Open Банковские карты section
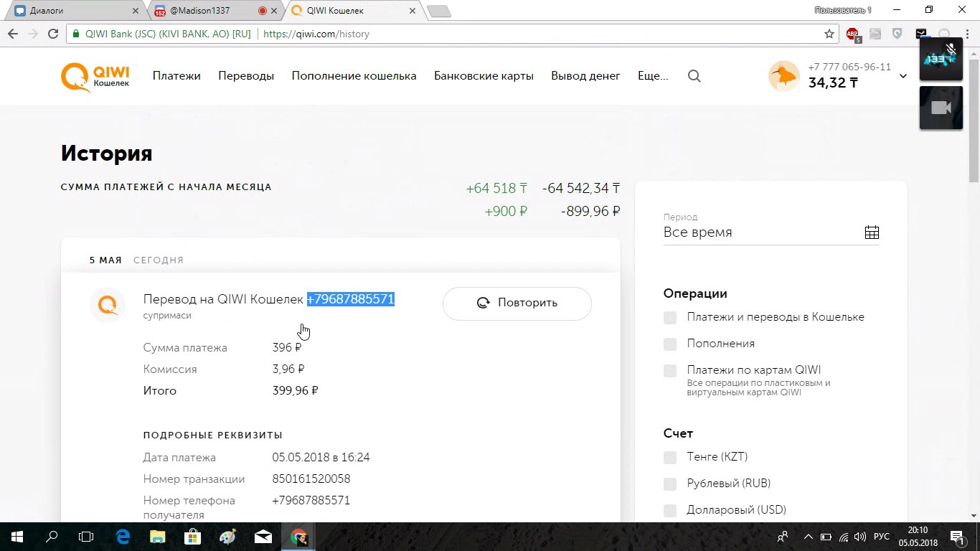This screenshot has width=980, height=551. (x=484, y=75)
